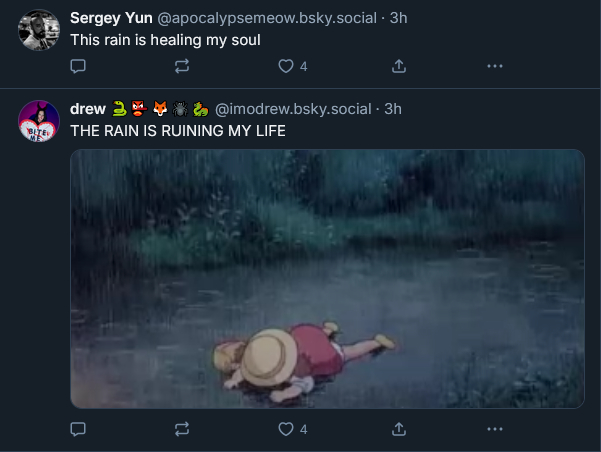Share Sergey Yun's post
601x452 pixels.
tap(398, 66)
